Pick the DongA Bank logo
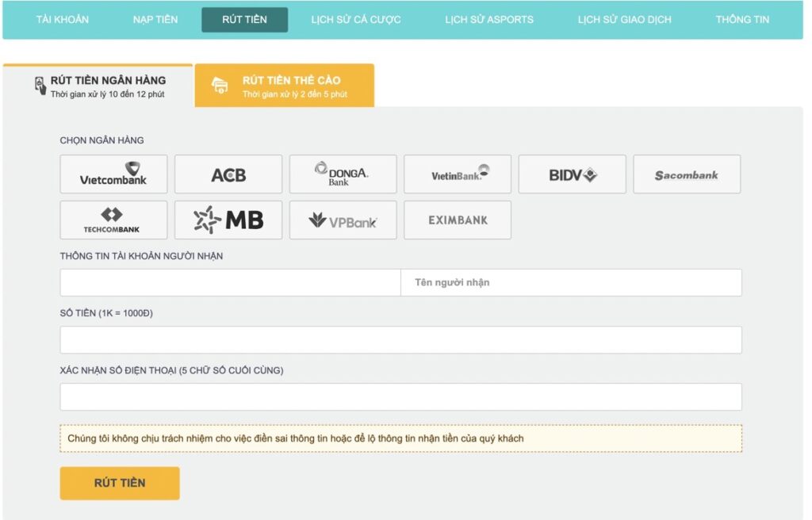Screen dimensions: 812x520 [x=343, y=174]
